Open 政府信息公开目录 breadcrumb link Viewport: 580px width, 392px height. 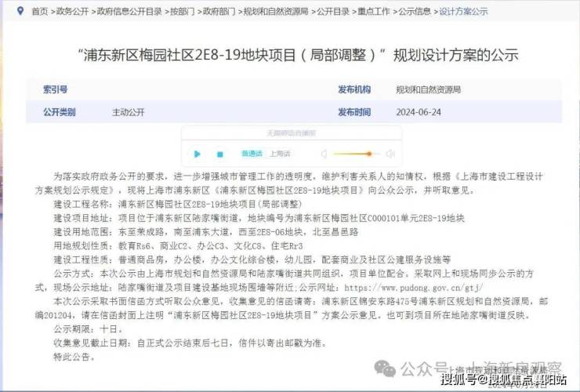(129, 12)
